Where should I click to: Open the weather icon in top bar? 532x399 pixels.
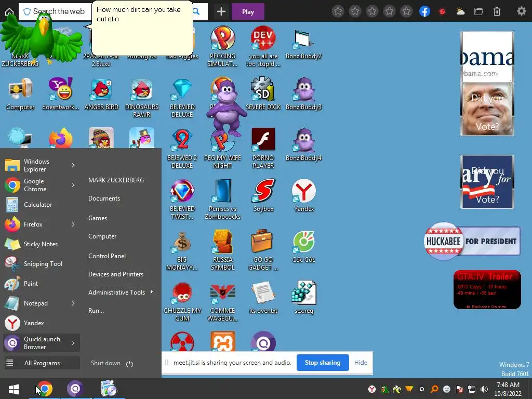pos(460,11)
